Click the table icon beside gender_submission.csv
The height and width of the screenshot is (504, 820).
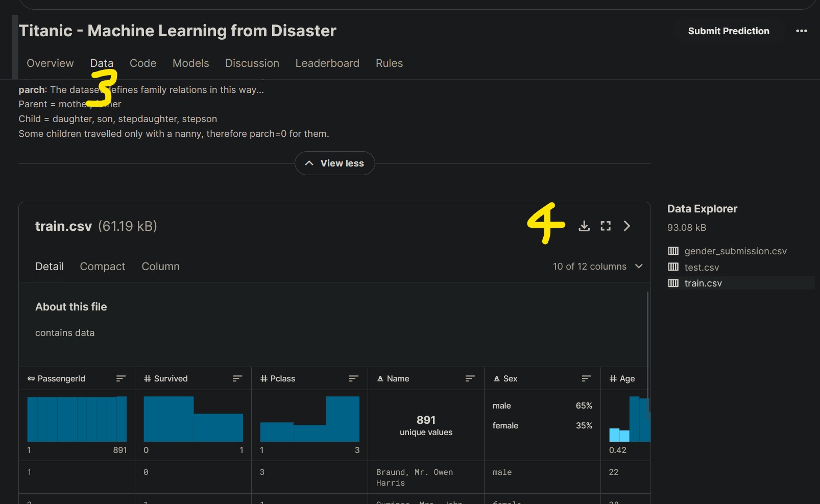pyautogui.click(x=673, y=251)
